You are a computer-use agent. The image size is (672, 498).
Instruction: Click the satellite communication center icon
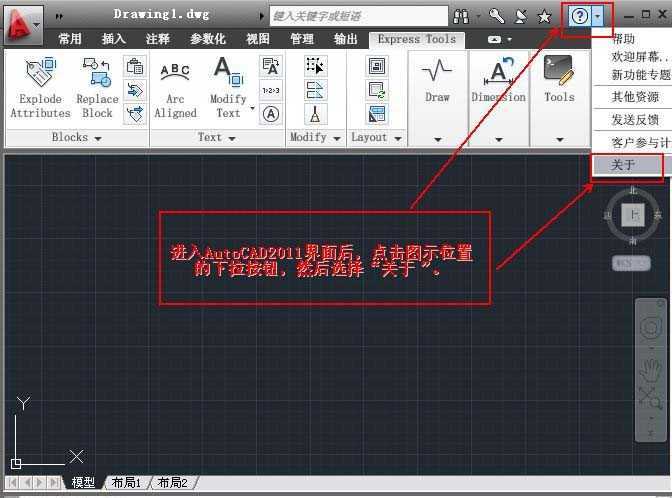[521, 16]
